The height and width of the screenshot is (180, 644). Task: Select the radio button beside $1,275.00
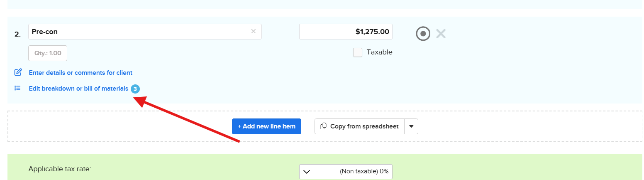pos(423,34)
